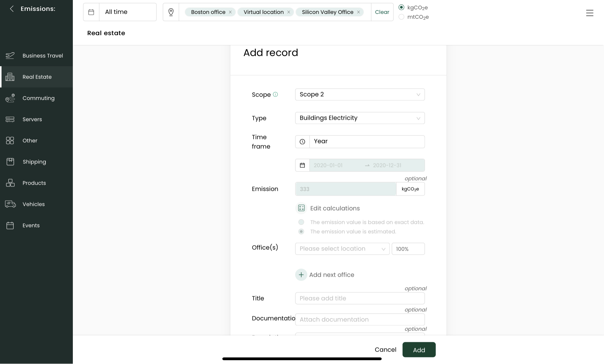604x364 pixels.
Task: Click the Scope info icon
Action: 275,94
